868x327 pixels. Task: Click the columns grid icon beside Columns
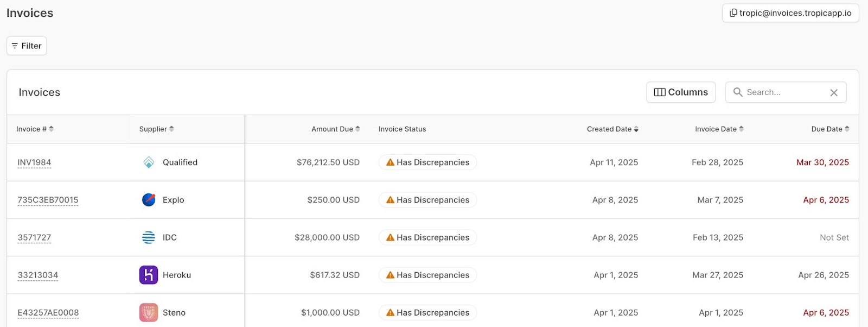(x=660, y=92)
